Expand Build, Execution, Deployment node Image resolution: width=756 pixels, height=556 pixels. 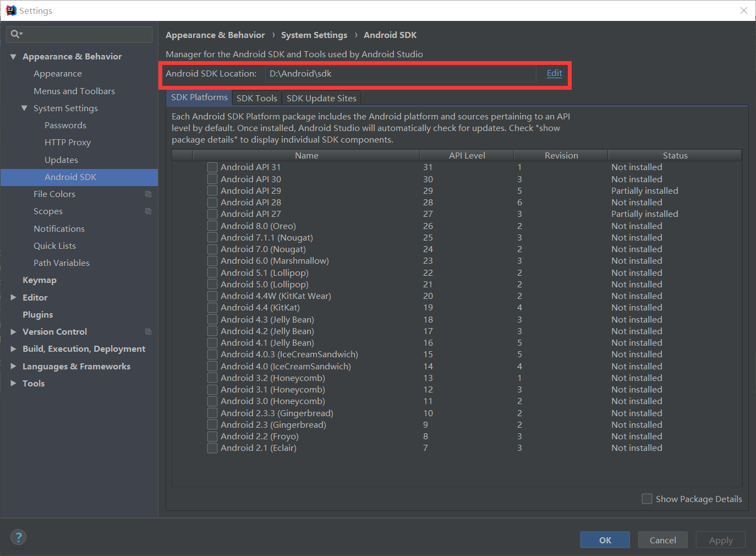tap(13, 348)
